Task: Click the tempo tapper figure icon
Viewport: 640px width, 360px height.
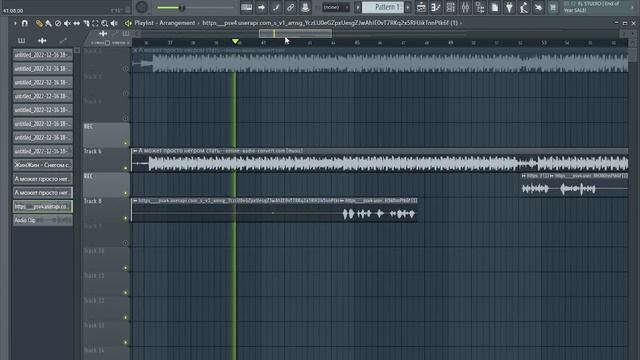Action: (524, 7)
